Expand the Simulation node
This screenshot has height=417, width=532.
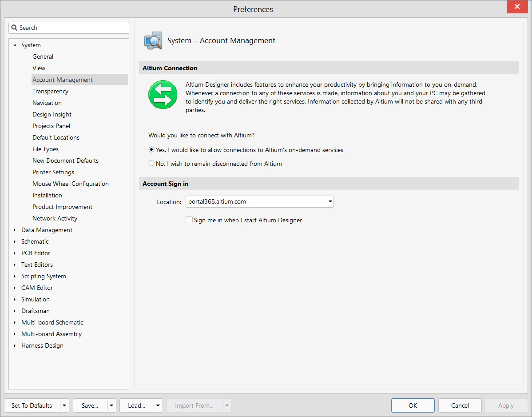(15, 299)
